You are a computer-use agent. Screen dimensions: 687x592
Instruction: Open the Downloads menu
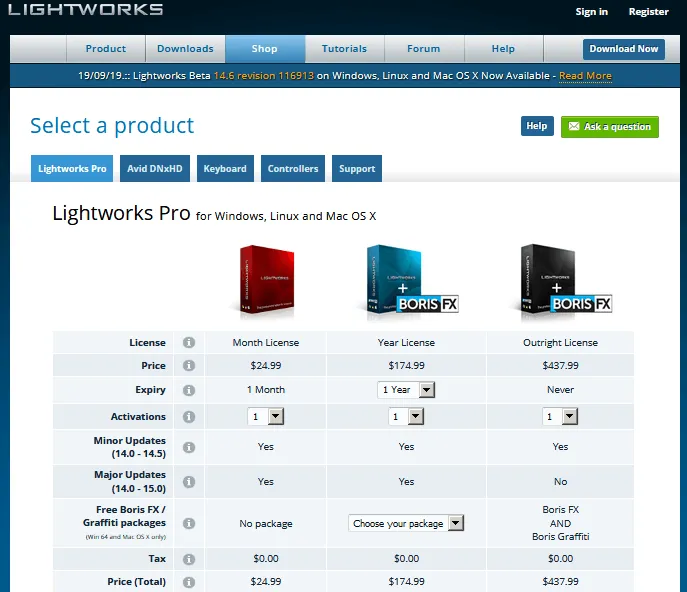click(185, 49)
